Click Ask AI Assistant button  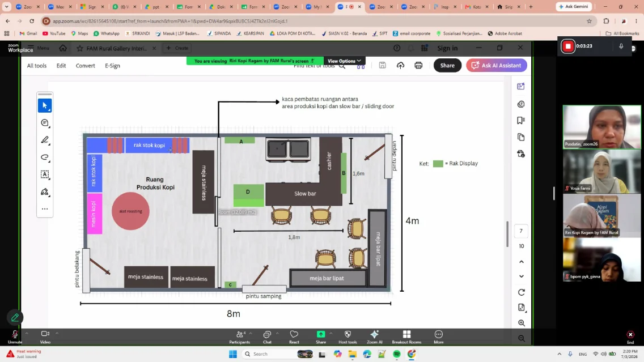coord(496,65)
